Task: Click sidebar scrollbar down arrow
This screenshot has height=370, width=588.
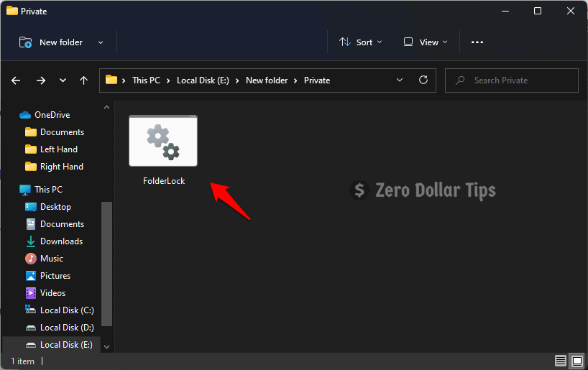Action: 106,347
